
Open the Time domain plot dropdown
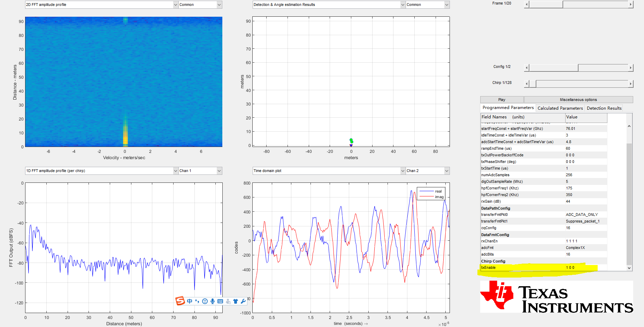coord(329,171)
